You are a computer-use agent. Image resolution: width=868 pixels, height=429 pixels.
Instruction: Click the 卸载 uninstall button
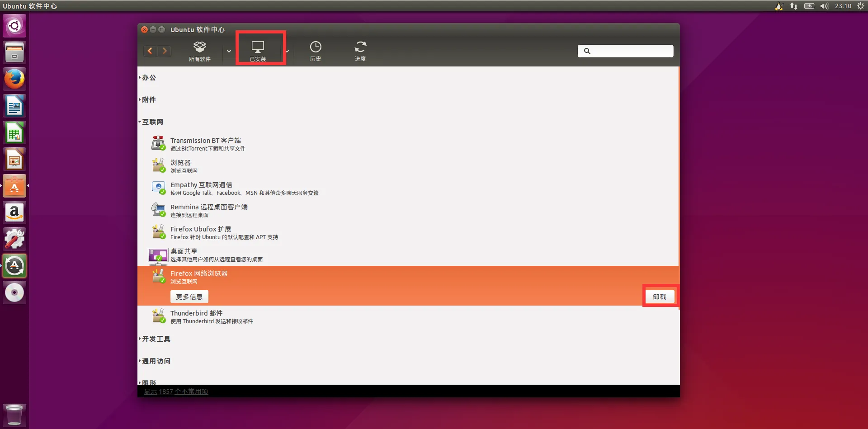[660, 297]
